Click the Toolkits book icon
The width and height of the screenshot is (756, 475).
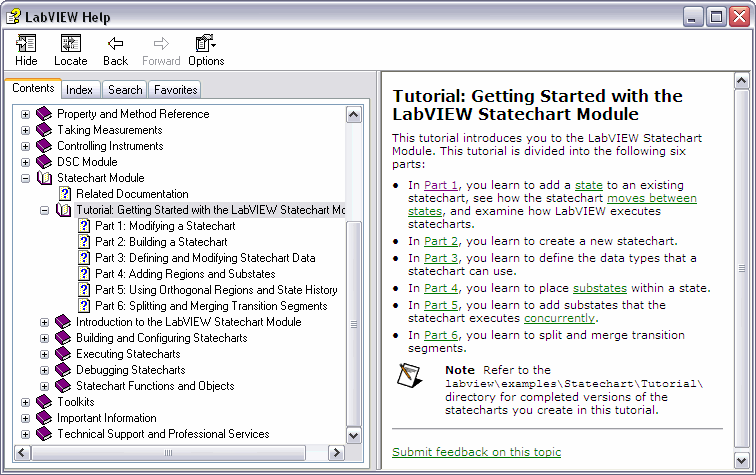[x=44, y=402]
